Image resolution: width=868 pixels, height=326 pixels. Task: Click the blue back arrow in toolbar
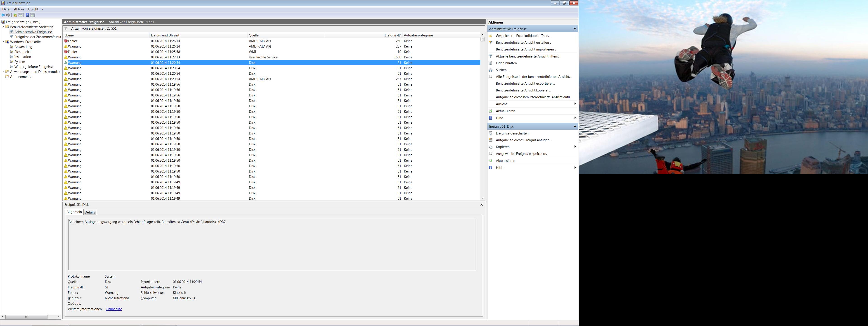[x=3, y=15]
